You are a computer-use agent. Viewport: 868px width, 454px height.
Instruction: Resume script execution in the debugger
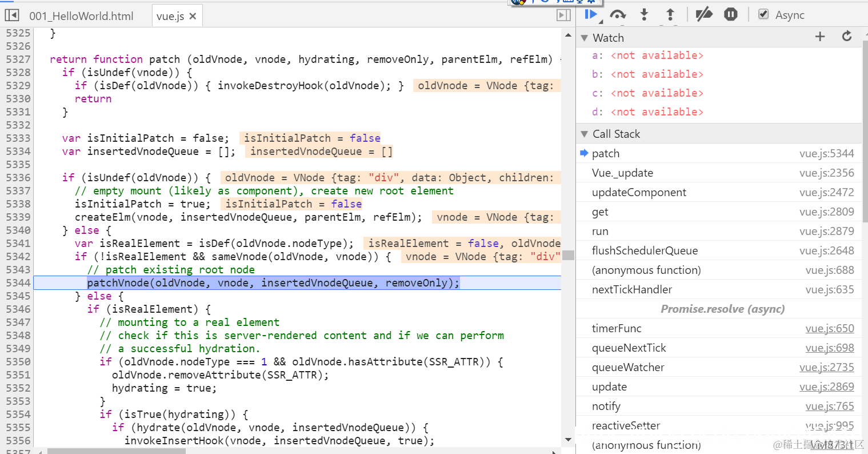click(592, 14)
